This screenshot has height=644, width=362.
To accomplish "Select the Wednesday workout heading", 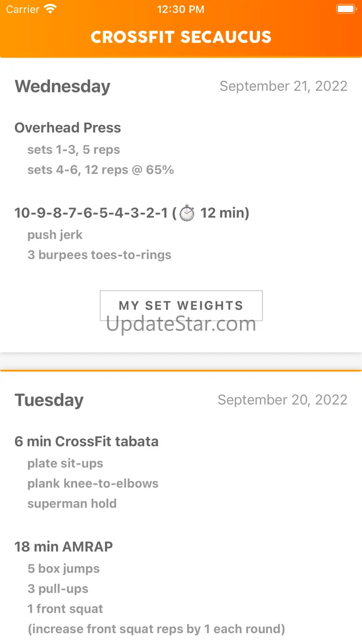I will point(63,86).
